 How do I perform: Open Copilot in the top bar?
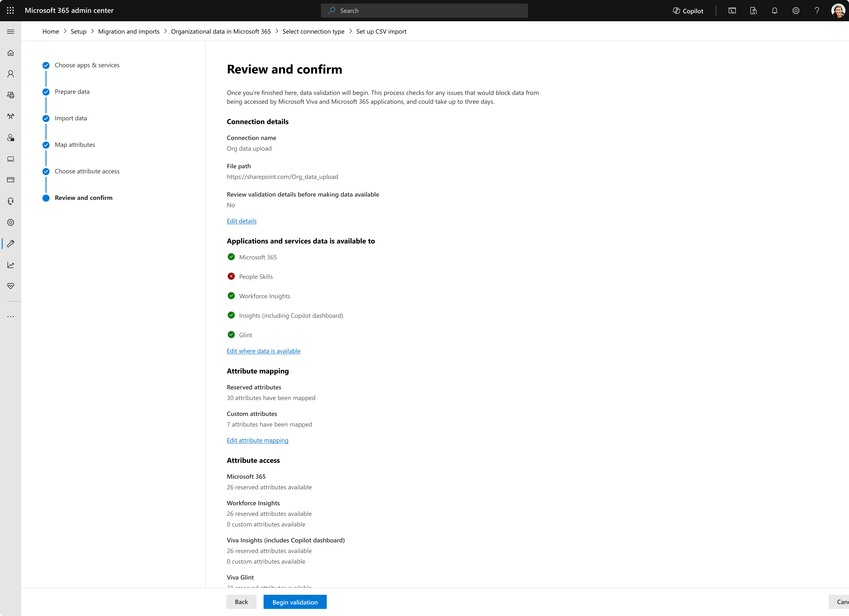click(688, 11)
